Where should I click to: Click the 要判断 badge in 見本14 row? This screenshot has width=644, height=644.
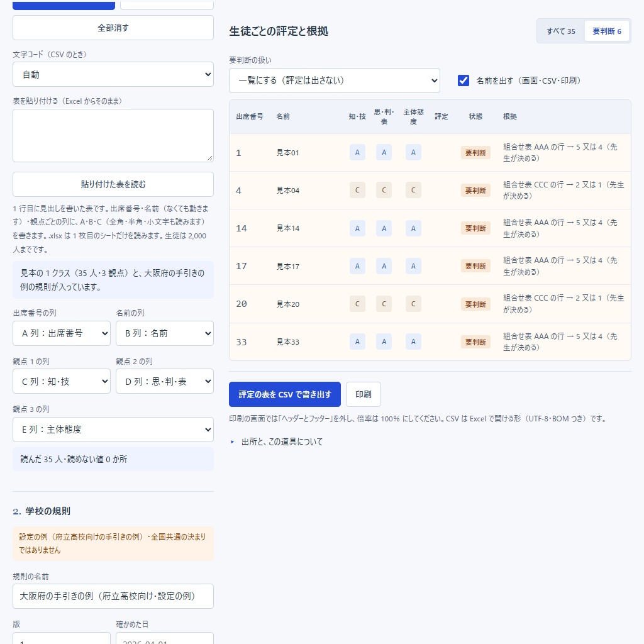tap(475, 228)
